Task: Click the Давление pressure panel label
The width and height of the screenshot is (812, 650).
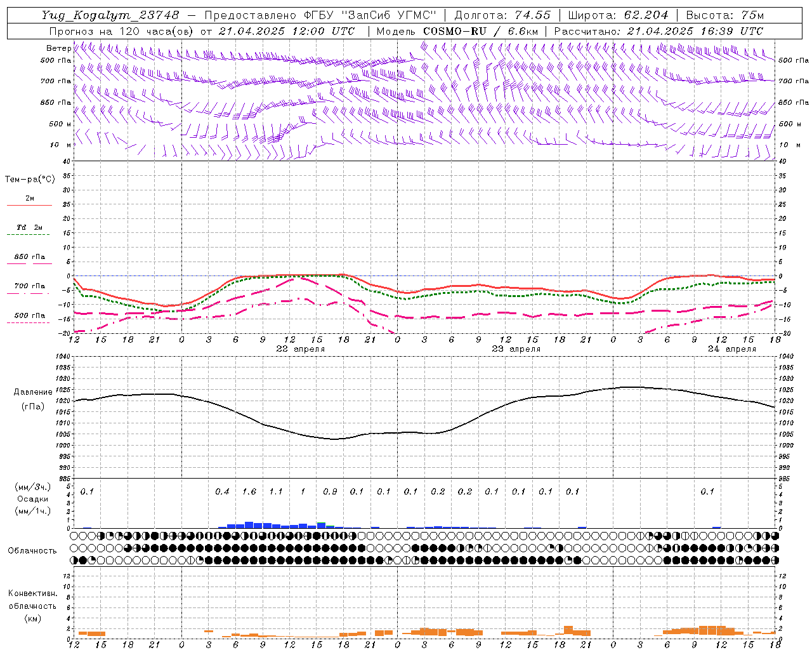Action: click(33, 392)
